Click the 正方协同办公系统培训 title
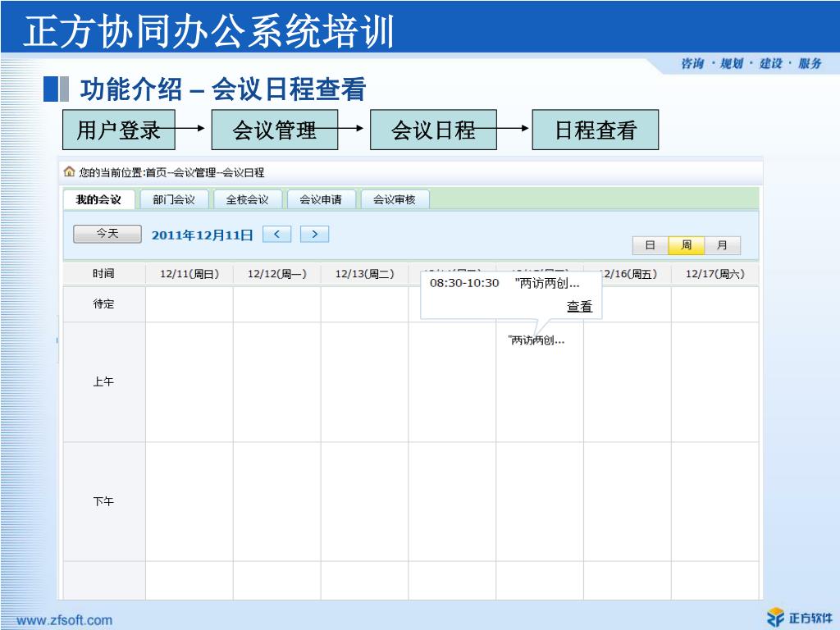Viewport: 840px width, 630px height. pyautogui.click(x=209, y=30)
